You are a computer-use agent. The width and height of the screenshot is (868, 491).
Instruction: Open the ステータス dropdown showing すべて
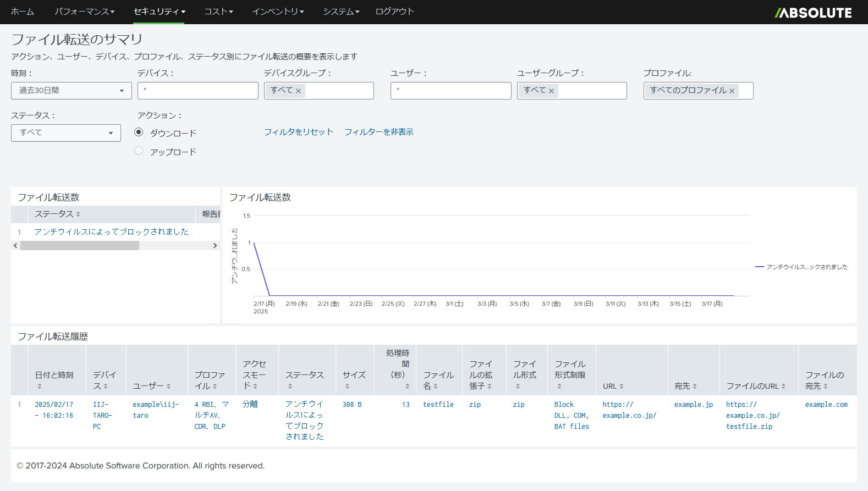pos(66,133)
